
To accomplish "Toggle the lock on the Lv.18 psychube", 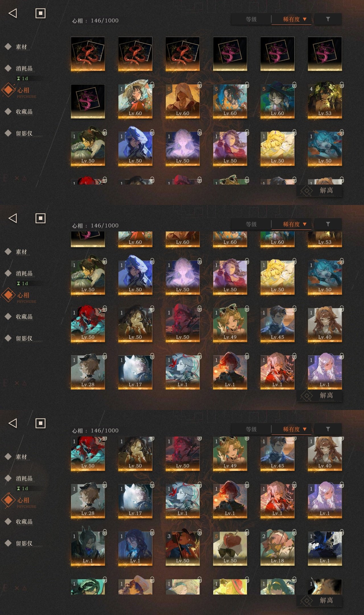I will point(294,532).
